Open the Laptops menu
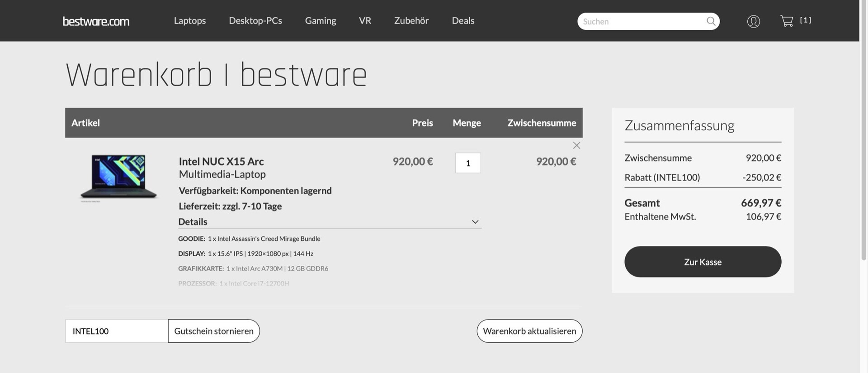The height and width of the screenshot is (373, 868). pos(190,21)
